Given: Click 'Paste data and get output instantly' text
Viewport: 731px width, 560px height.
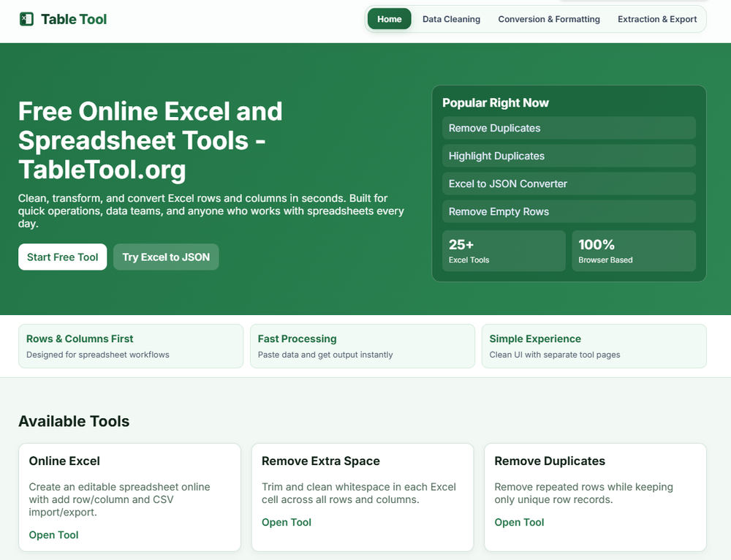Looking at the screenshot, I should tap(325, 355).
